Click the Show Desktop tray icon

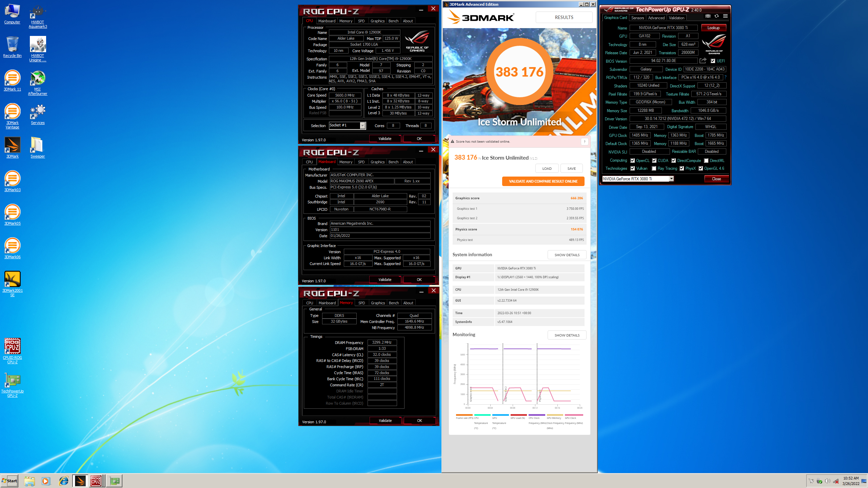coord(864,481)
